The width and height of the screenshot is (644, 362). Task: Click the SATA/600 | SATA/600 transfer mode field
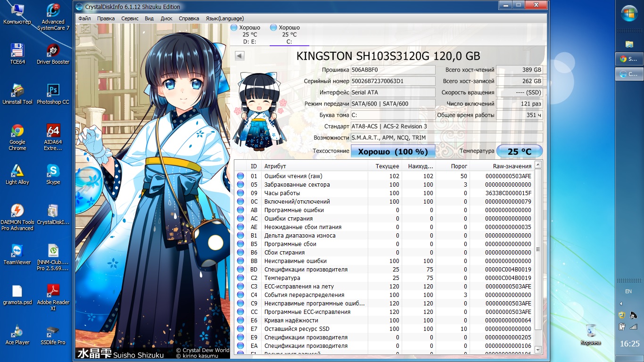click(393, 104)
